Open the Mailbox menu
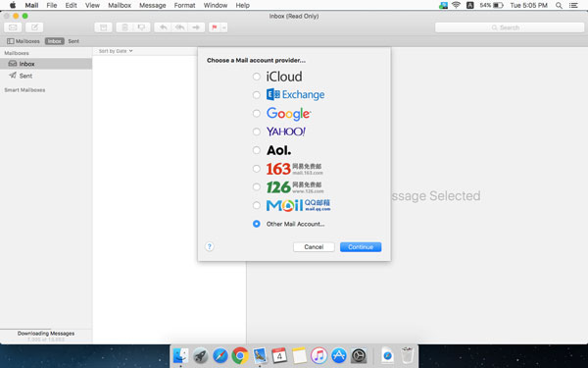Viewport: 588px width, 368px height. [120, 5]
